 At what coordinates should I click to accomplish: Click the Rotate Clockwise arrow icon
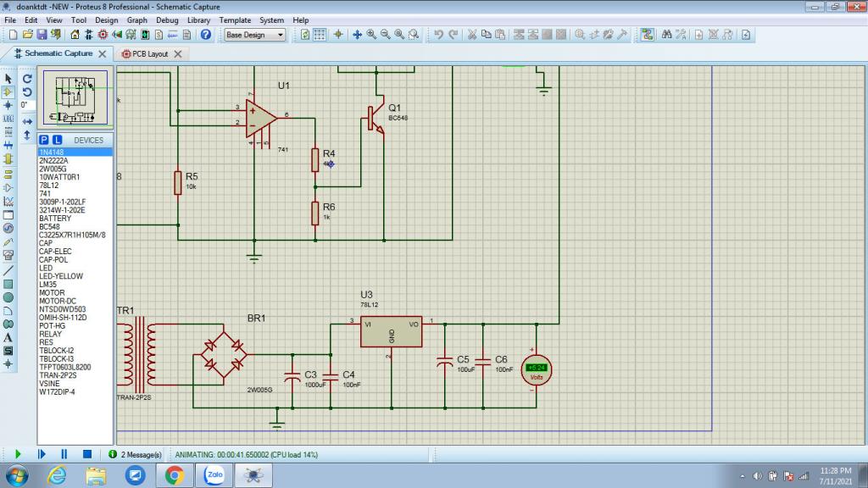27,78
